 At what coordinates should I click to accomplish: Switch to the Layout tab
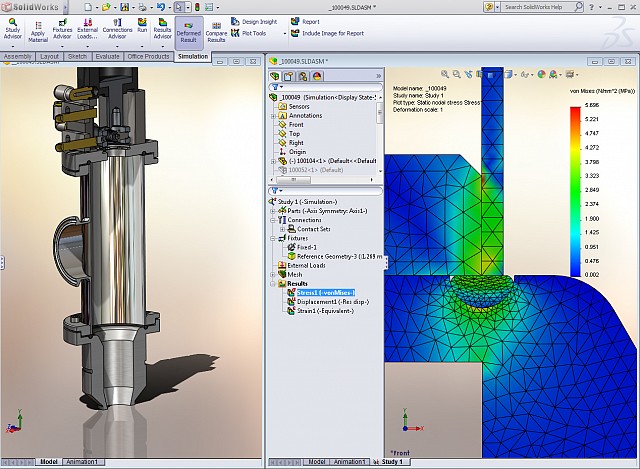point(50,56)
